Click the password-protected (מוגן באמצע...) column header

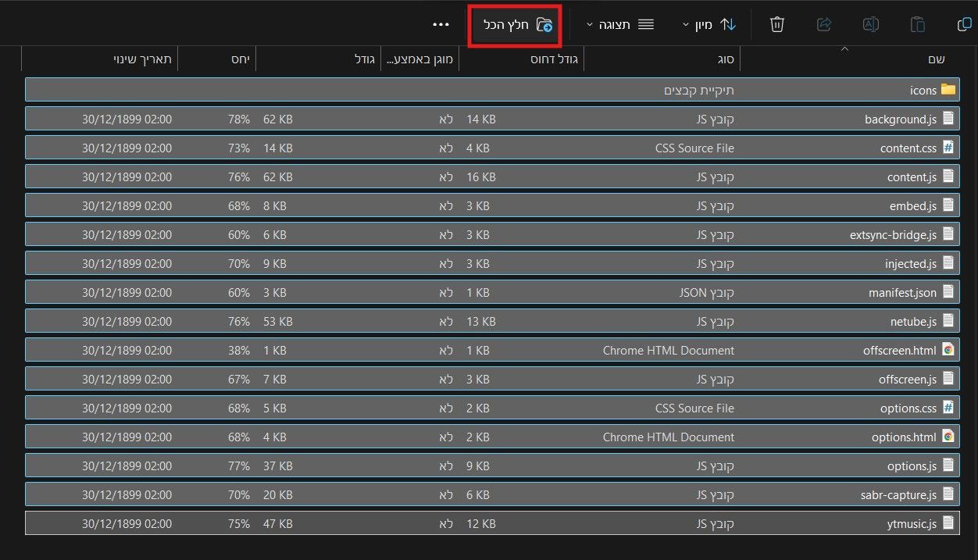point(419,59)
